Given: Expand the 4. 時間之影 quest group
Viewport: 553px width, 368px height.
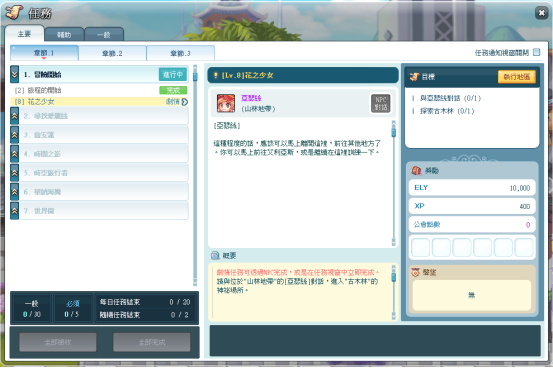Looking at the screenshot, I should [x=14, y=154].
